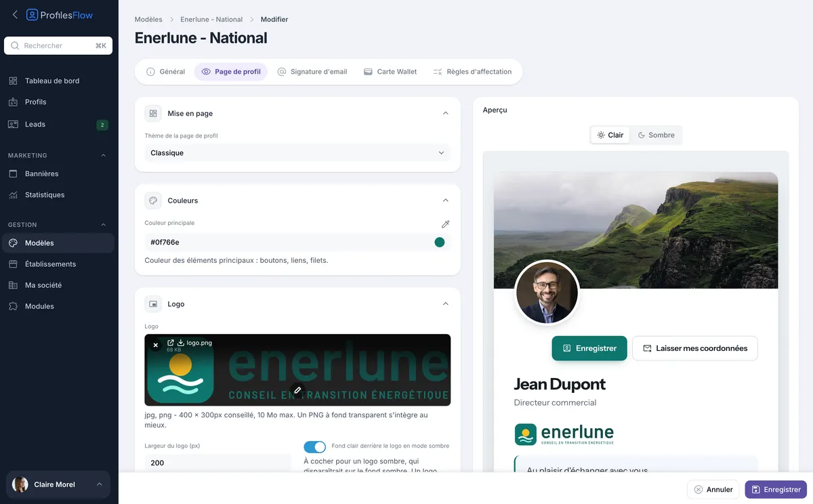
Task: Download the logo.png file
Action: (x=181, y=343)
